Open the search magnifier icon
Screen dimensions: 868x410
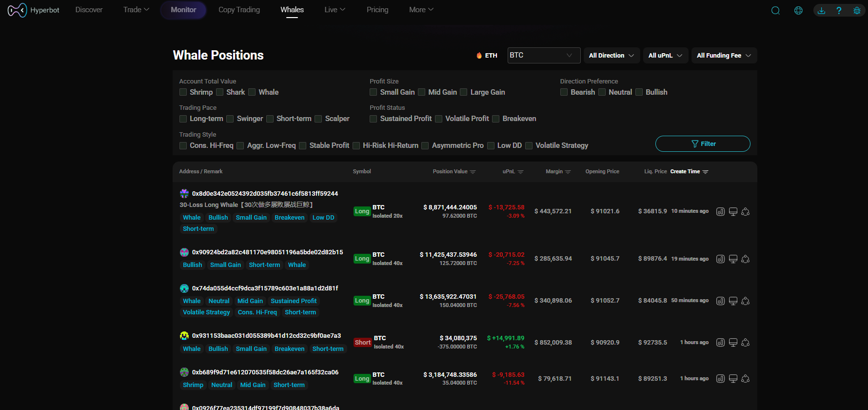[775, 10]
